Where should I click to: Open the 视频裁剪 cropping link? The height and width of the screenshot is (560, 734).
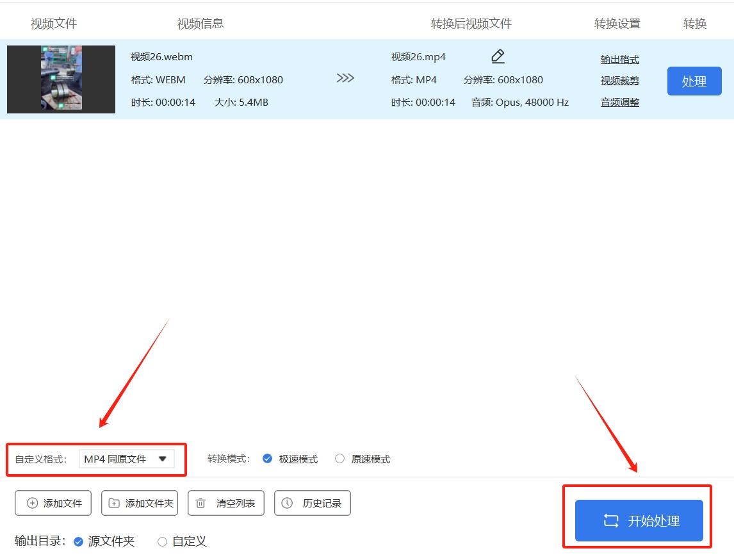click(619, 81)
